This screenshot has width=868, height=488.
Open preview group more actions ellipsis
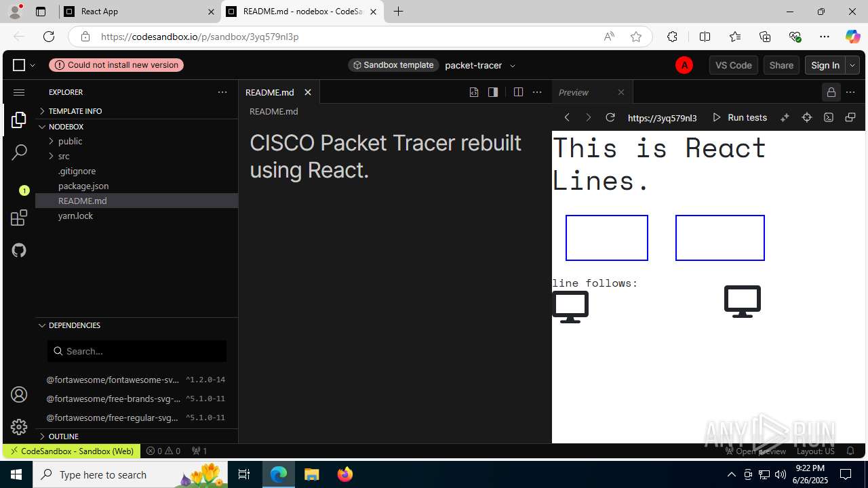(852, 92)
